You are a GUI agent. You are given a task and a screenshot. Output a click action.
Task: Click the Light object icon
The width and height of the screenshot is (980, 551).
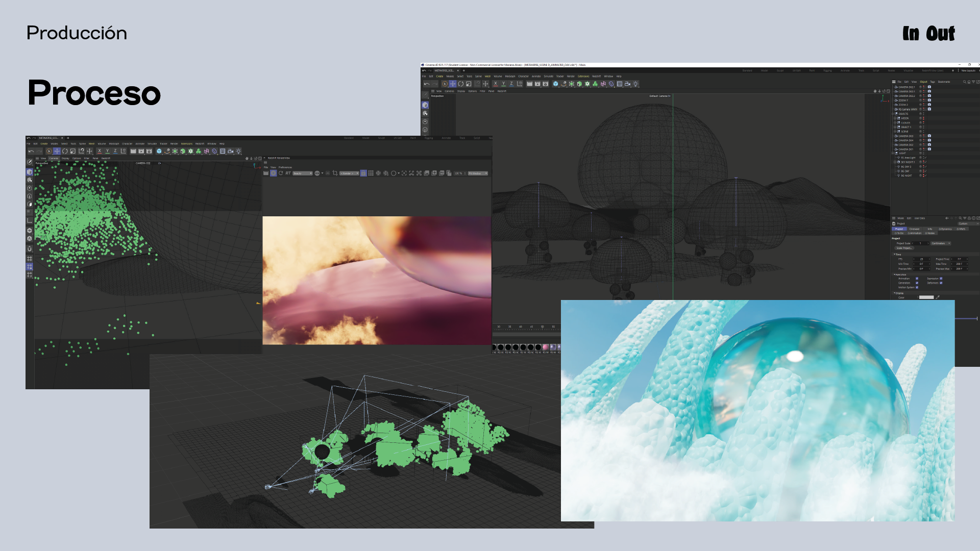coord(635,84)
